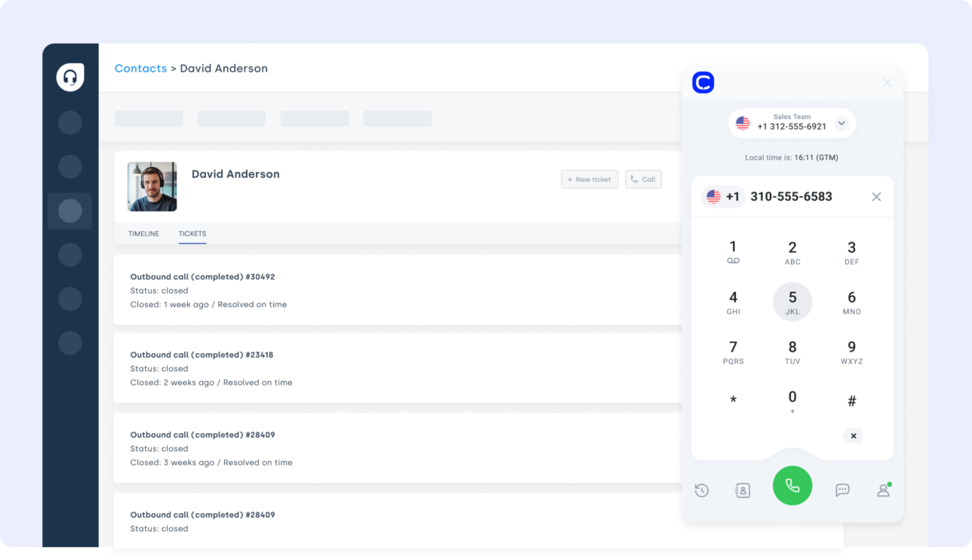Click the blue C app logo
972x560 pixels.
pyautogui.click(x=702, y=82)
